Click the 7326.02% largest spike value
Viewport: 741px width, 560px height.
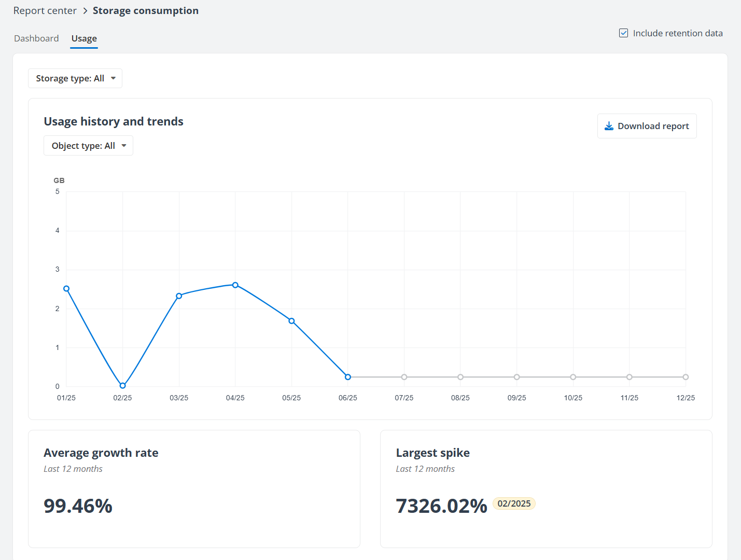pos(441,506)
